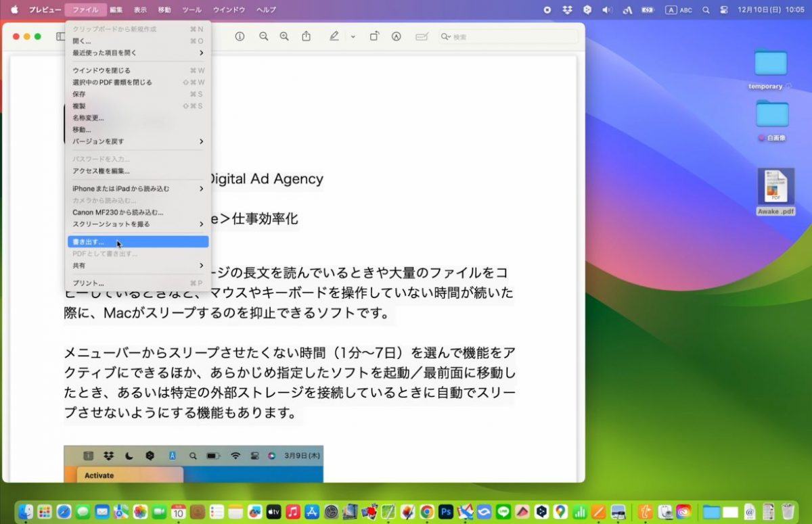Image resolution: width=812 pixels, height=524 pixels.
Task: Click the ABC input source indicator
Action: point(679,10)
